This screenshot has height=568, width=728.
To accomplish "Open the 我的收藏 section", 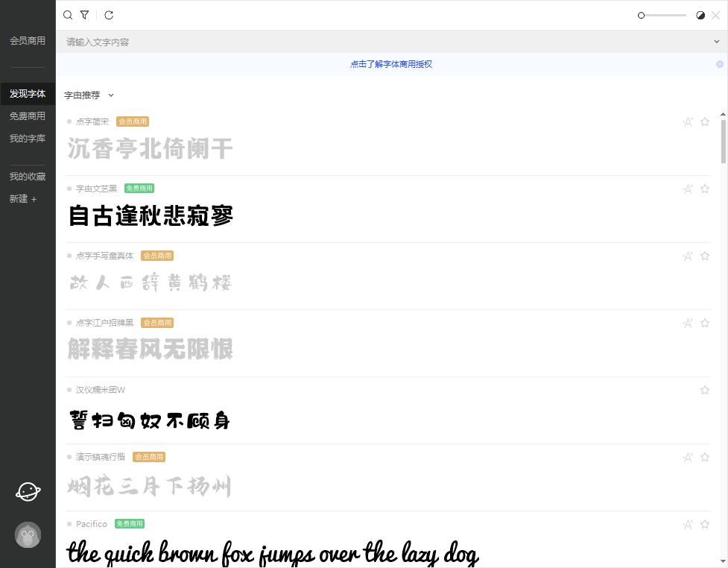I will point(28,176).
